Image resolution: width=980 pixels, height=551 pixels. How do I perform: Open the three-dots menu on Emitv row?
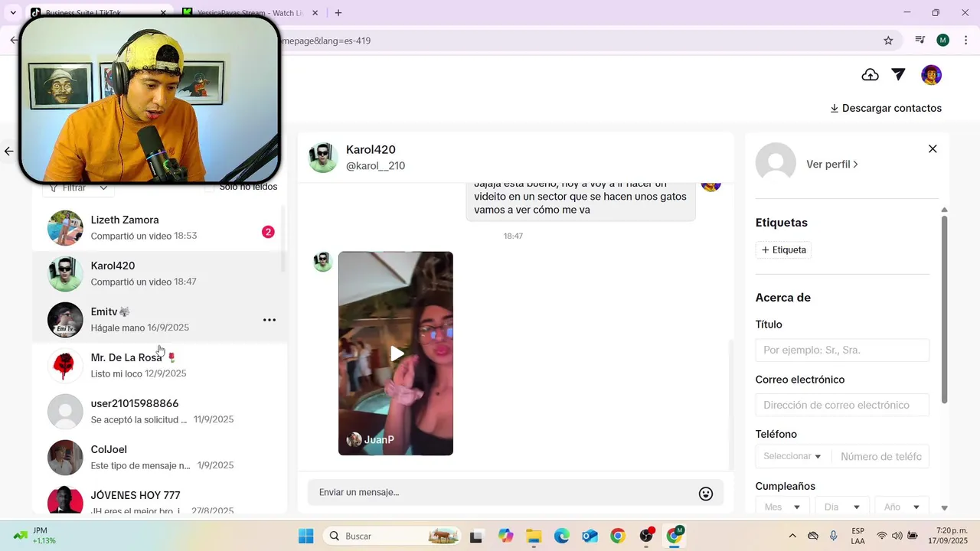click(269, 320)
